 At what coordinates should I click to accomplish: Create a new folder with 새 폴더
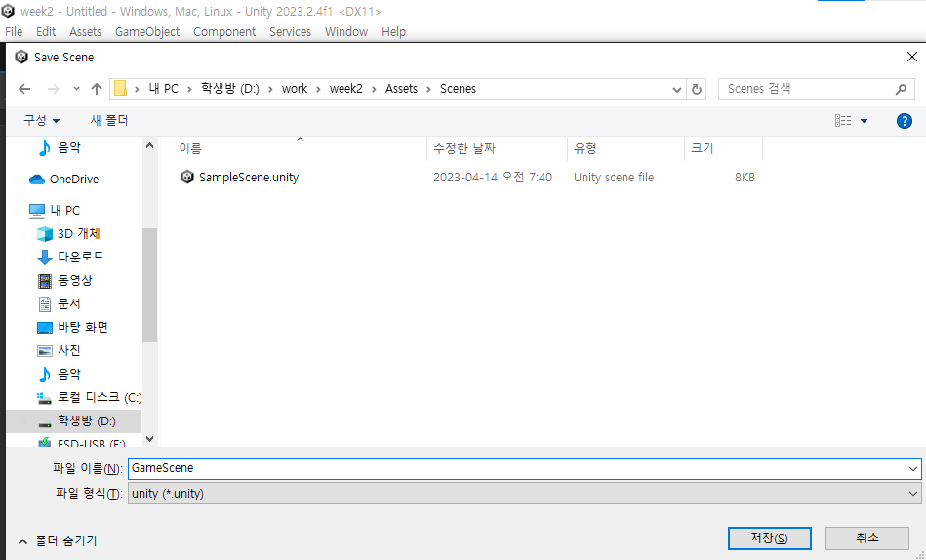108,121
